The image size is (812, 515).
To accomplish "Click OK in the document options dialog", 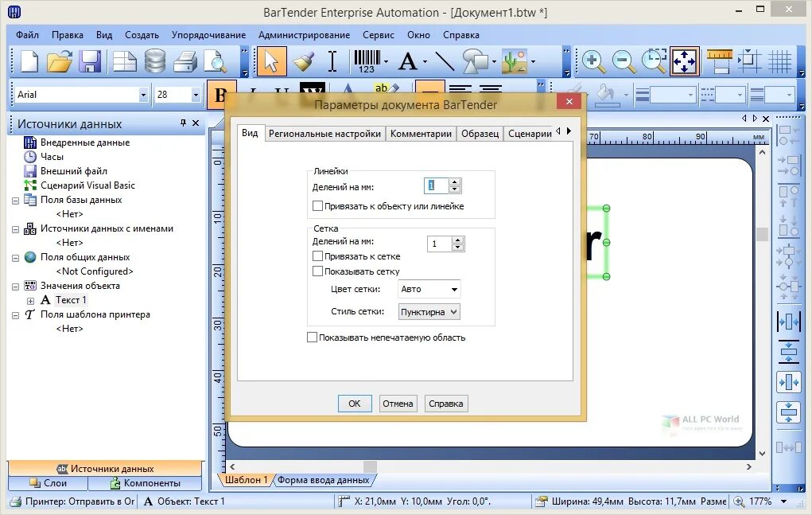I will coord(355,403).
